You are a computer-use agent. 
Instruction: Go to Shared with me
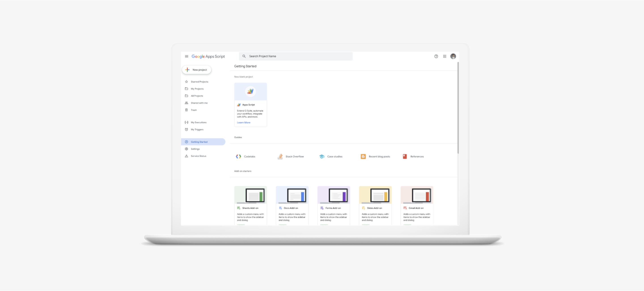pos(199,103)
